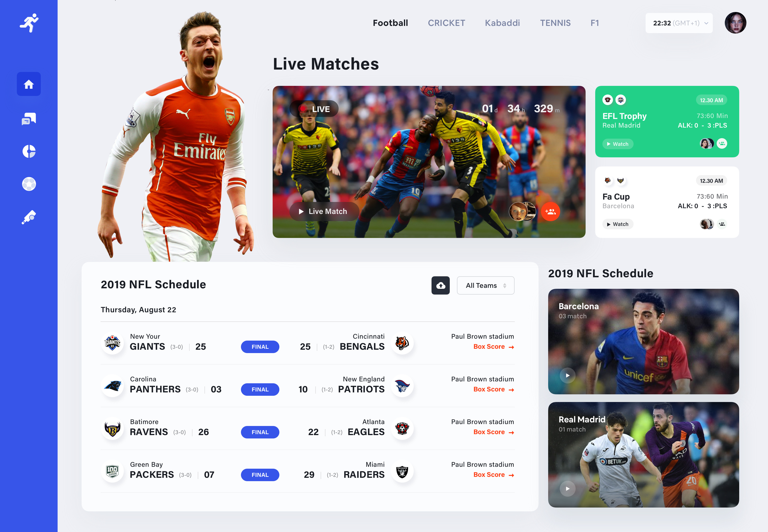Viewport: 768px width, 532px height.
Task: Click add-people icon on EFL Trophy card
Action: [x=722, y=144]
